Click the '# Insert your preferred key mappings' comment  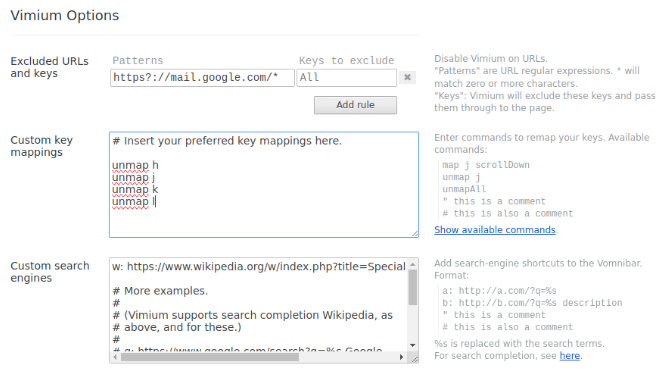click(x=227, y=141)
